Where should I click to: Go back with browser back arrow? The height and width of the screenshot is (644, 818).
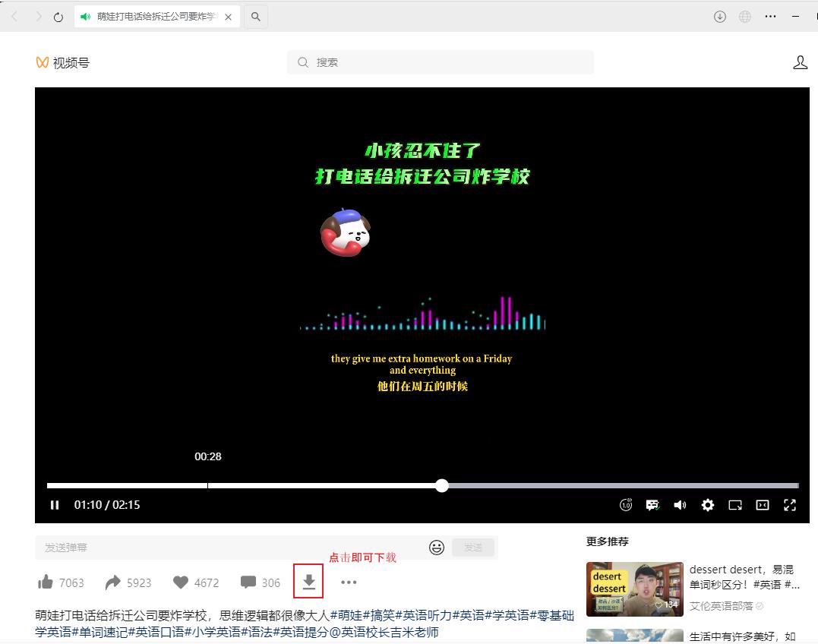point(14,17)
